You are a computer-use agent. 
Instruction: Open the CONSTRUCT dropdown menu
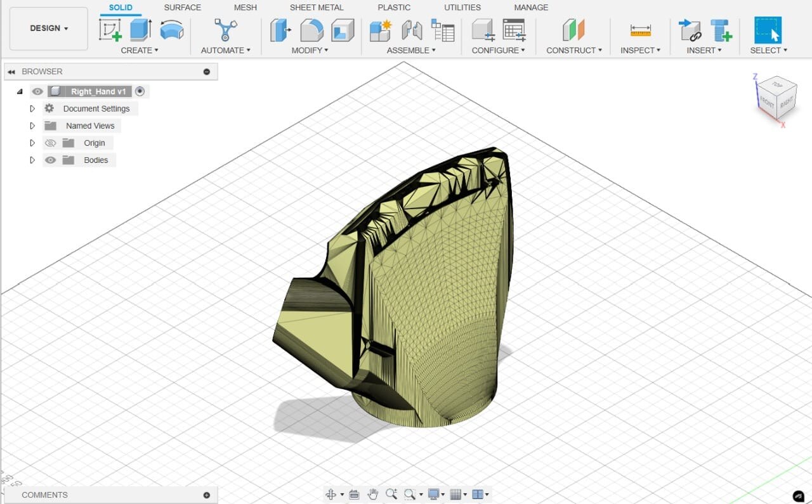click(x=574, y=50)
